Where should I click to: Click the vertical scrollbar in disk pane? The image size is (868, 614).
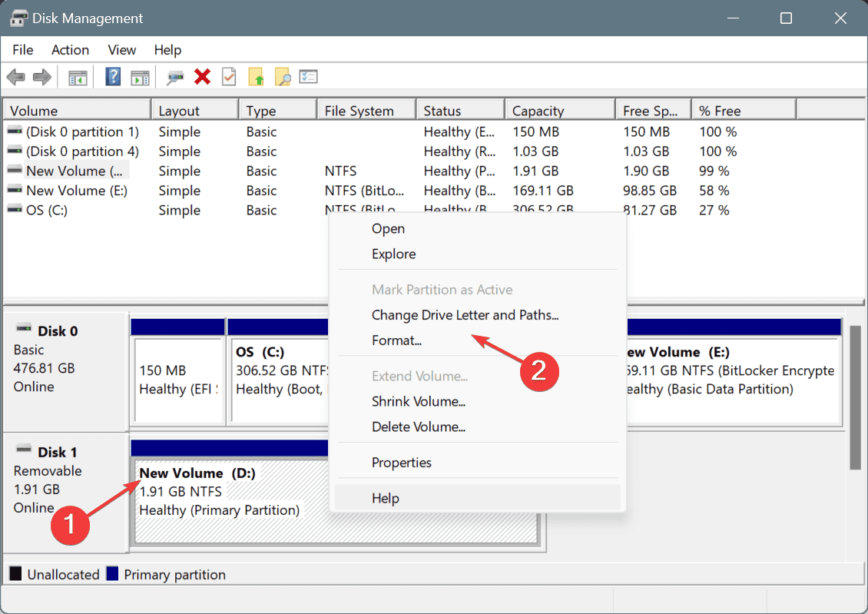click(855, 397)
